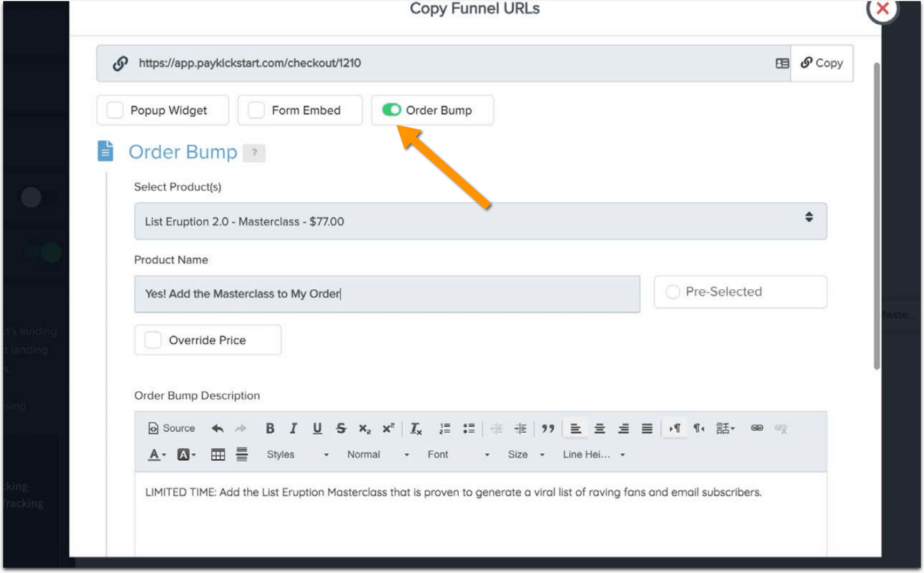
Task: Remove text formatting
Action: [x=416, y=428]
